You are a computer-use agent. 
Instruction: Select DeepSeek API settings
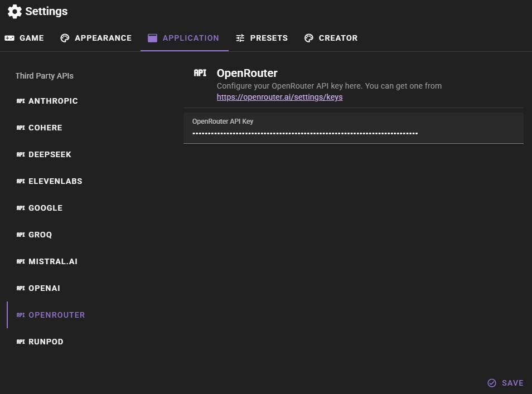click(50, 154)
